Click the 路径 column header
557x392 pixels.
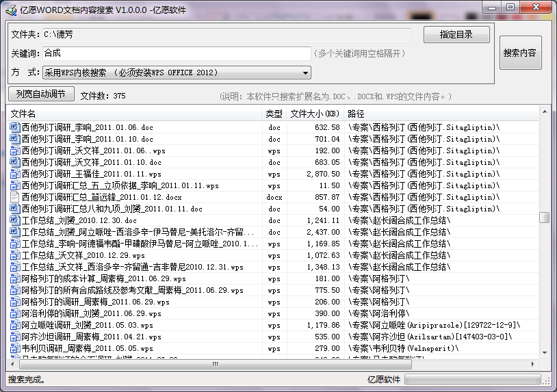pyautogui.click(x=438, y=114)
